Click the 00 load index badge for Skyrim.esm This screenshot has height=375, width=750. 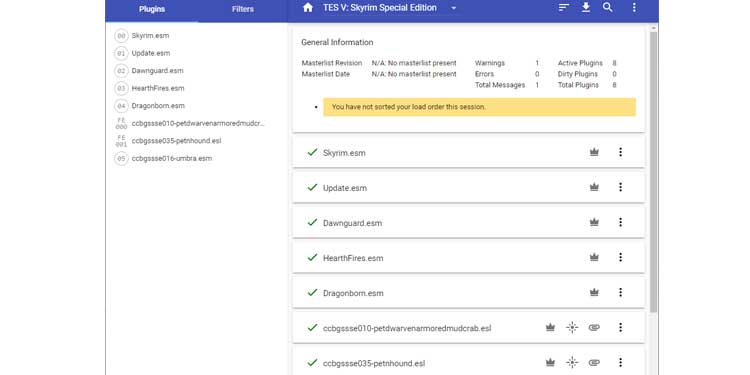121,36
